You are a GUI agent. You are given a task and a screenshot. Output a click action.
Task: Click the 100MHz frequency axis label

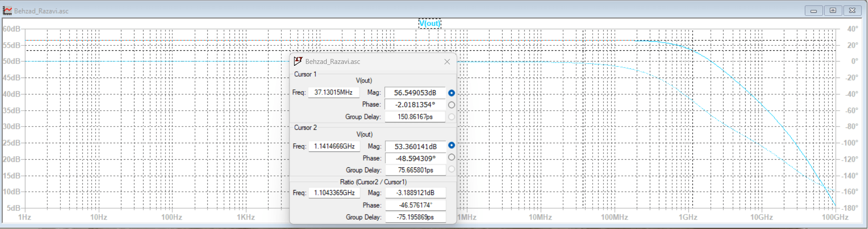614,217
